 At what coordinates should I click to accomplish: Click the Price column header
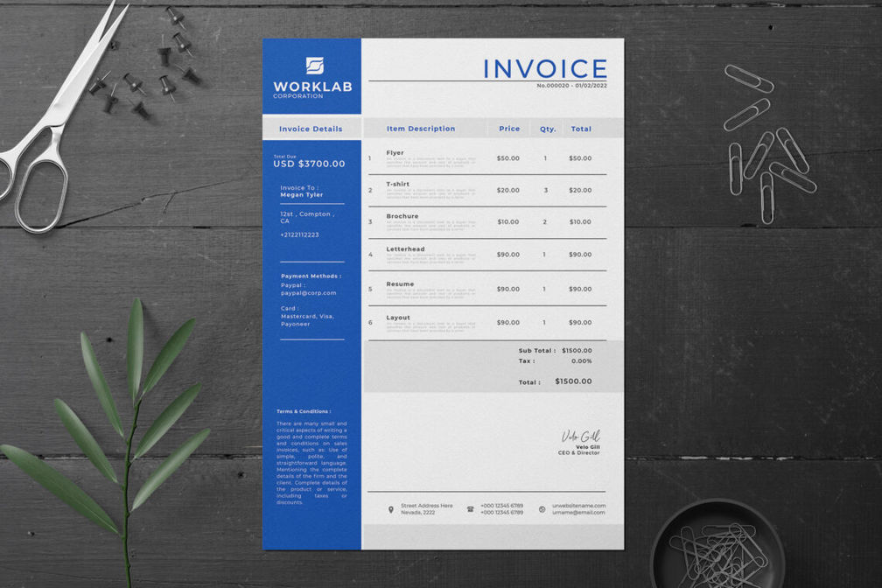click(x=509, y=129)
